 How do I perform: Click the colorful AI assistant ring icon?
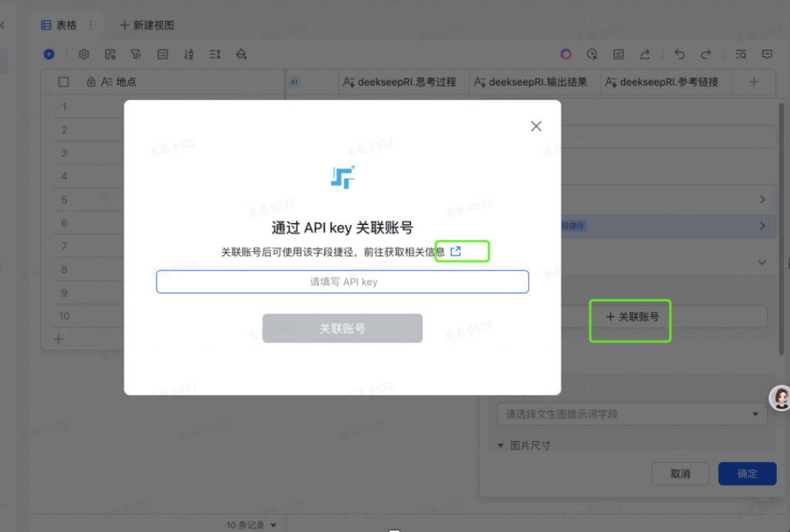pos(565,54)
